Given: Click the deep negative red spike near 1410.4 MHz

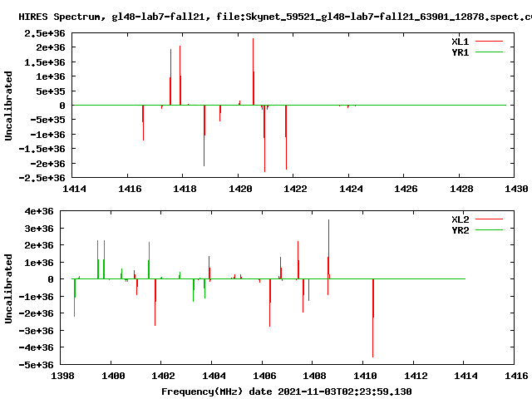Looking at the screenshot, I should coord(373,318).
